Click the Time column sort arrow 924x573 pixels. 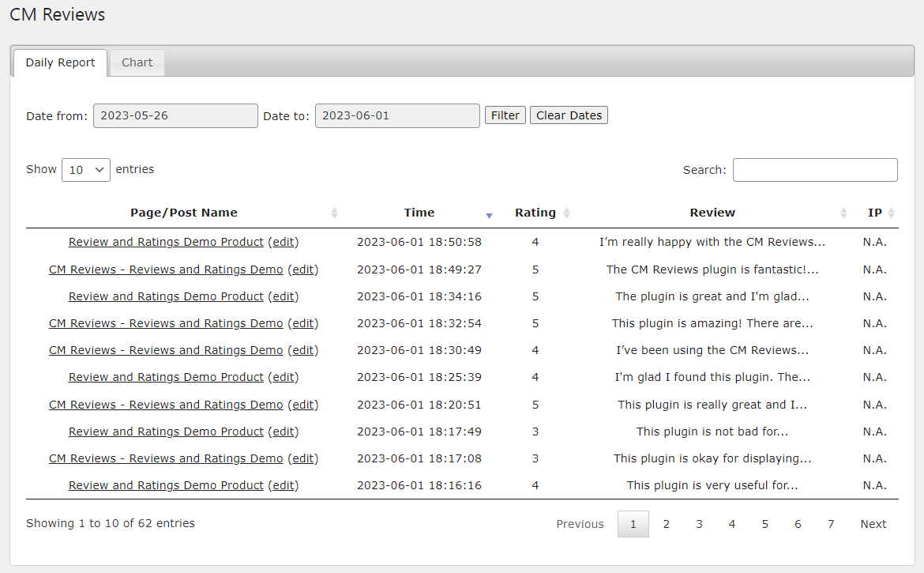(489, 216)
